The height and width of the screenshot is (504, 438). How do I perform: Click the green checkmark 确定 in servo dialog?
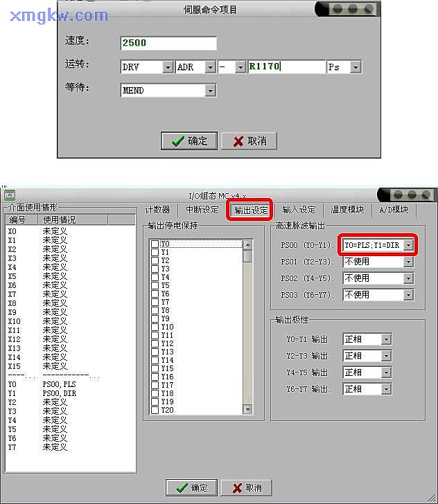coord(189,141)
